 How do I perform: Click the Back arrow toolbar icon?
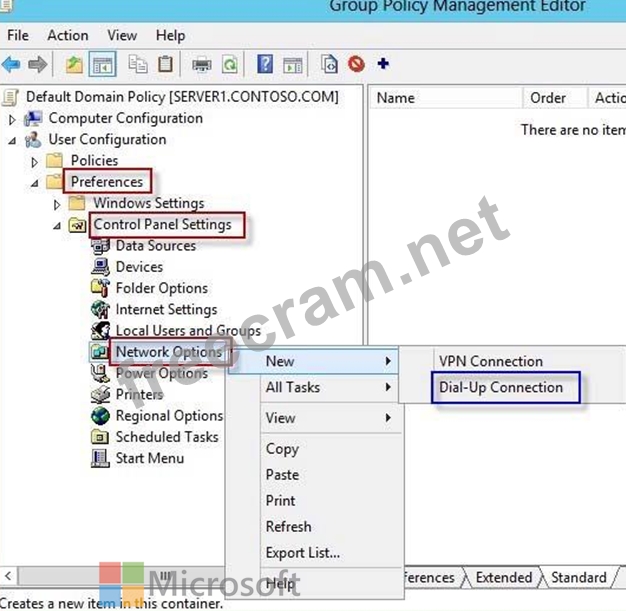point(11,64)
